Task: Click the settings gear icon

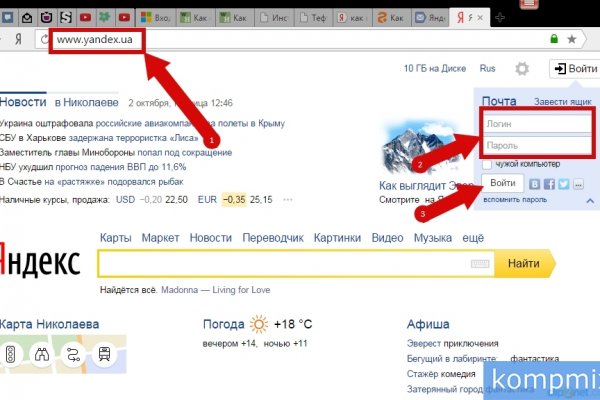Action: pos(521,69)
